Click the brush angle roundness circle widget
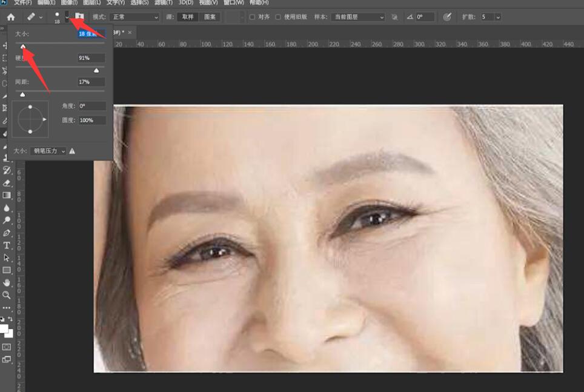Screen dimensions: 584x392 (30, 119)
